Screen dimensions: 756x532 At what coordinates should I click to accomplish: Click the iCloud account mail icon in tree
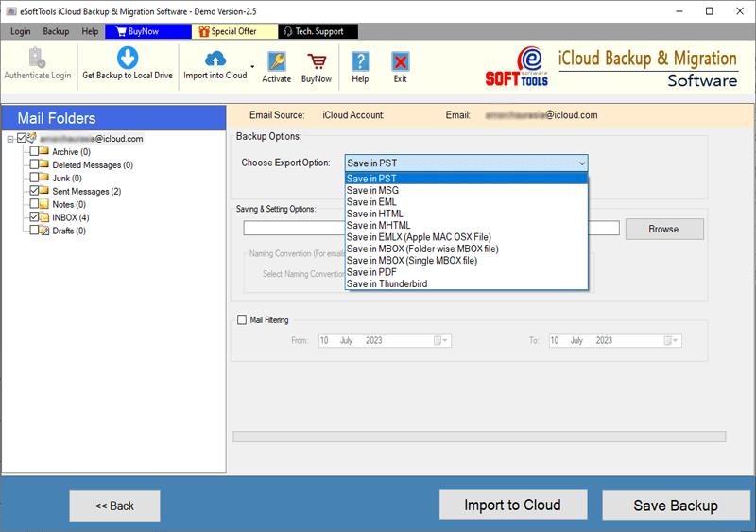point(32,137)
